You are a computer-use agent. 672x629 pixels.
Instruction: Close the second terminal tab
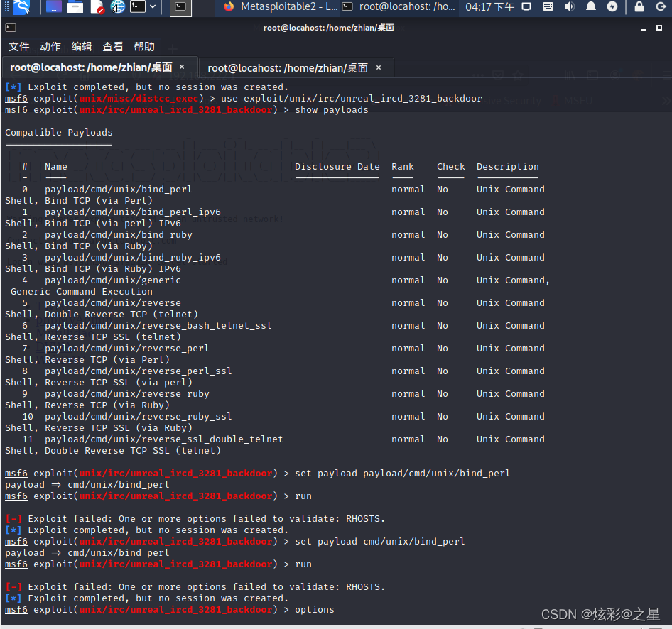coord(379,67)
